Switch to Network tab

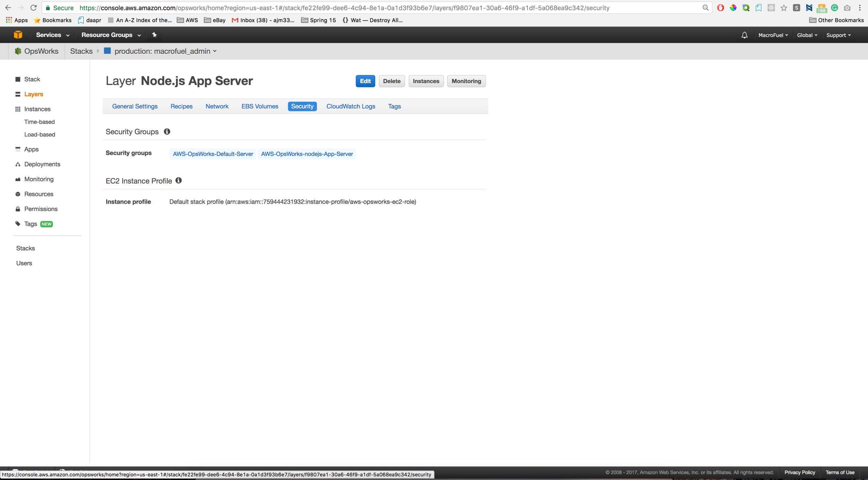pyautogui.click(x=217, y=106)
